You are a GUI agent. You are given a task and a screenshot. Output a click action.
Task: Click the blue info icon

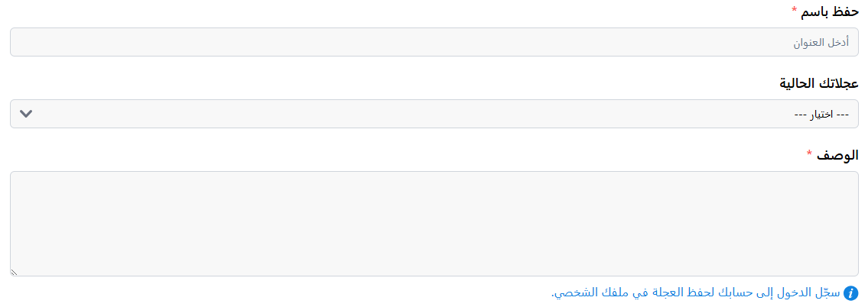(x=850, y=293)
